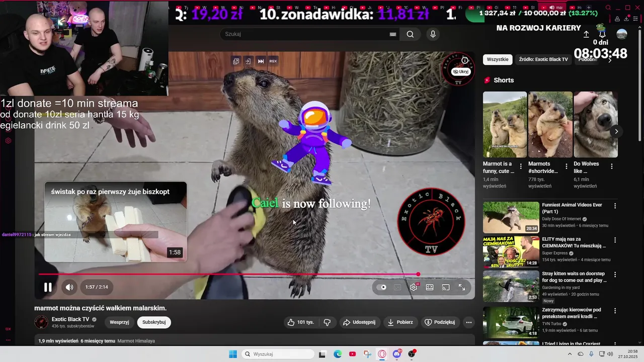The width and height of the screenshot is (644, 362).
Task: Open menu for Zatrzymując kierowców pod video
Action: pos(615,310)
